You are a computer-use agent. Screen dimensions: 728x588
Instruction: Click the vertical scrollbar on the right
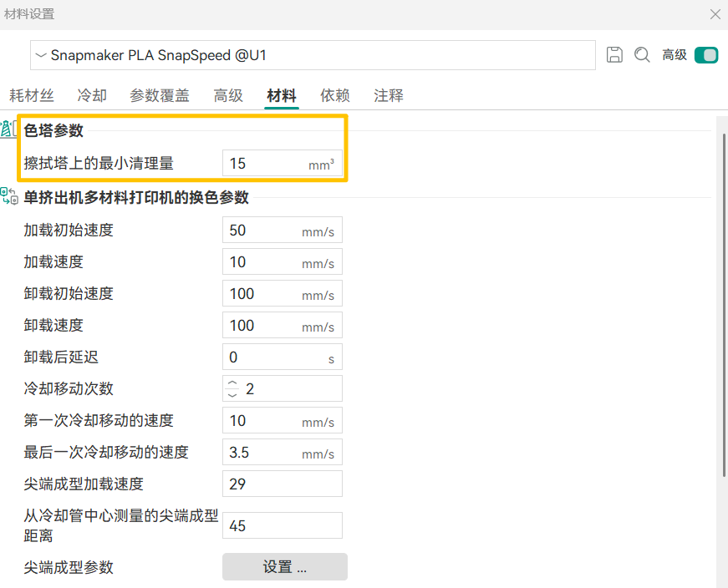click(x=723, y=301)
